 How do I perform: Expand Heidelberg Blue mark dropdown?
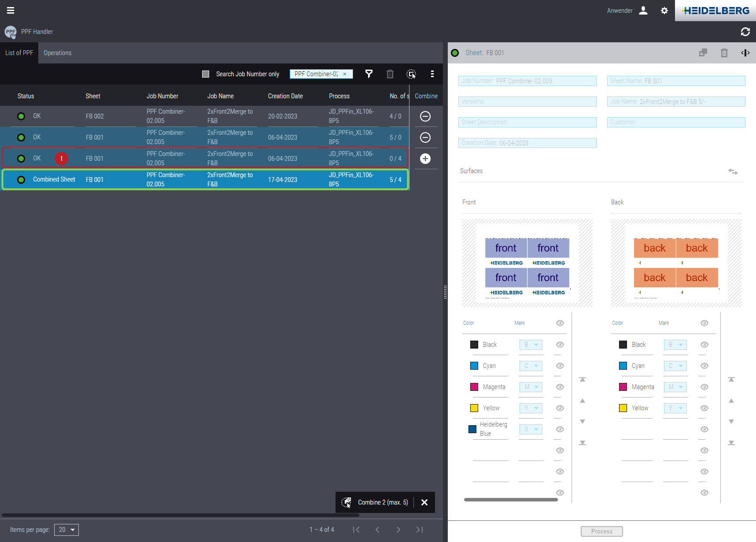pos(531,429)
